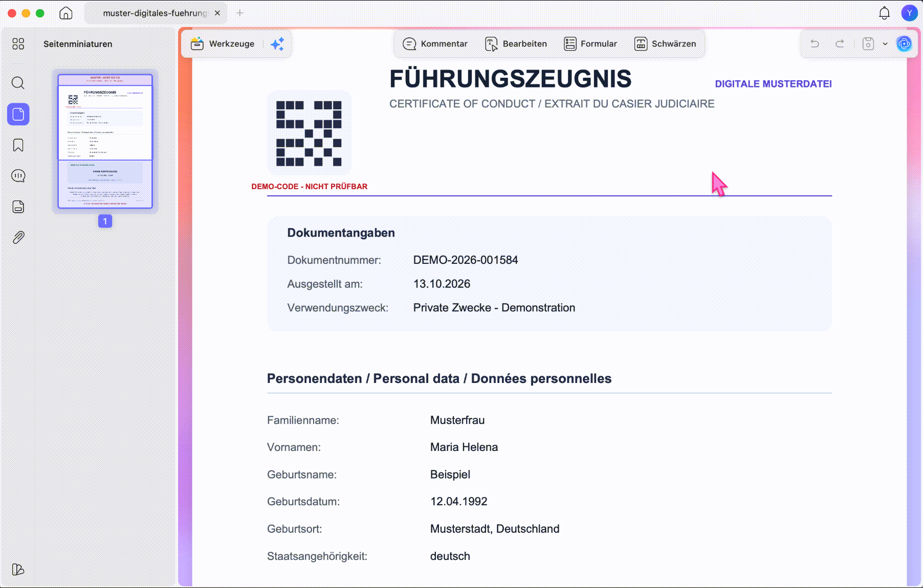The width and height of the screenshot is (923, 588).
Task: Expand the save options dropdown arrow
Action: [885, 44]
